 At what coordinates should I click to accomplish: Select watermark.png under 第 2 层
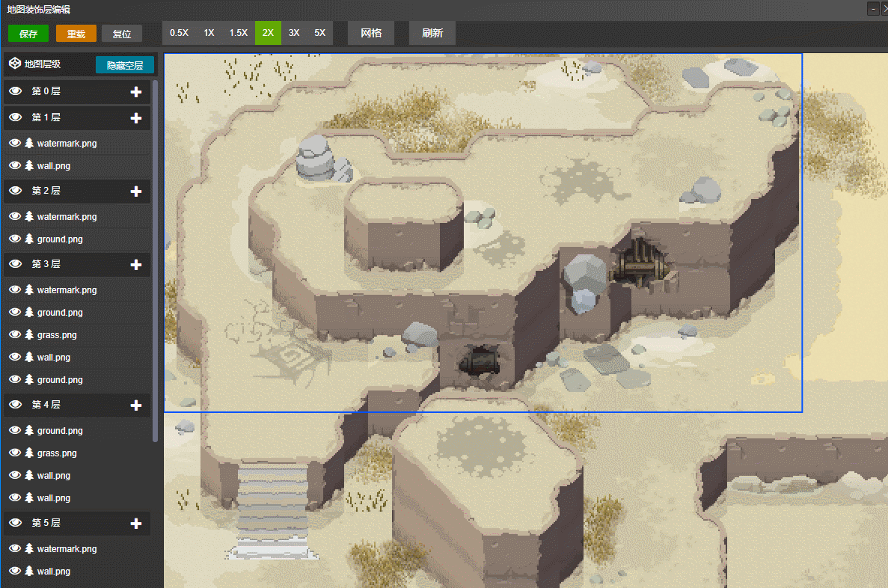pos(77,216)
